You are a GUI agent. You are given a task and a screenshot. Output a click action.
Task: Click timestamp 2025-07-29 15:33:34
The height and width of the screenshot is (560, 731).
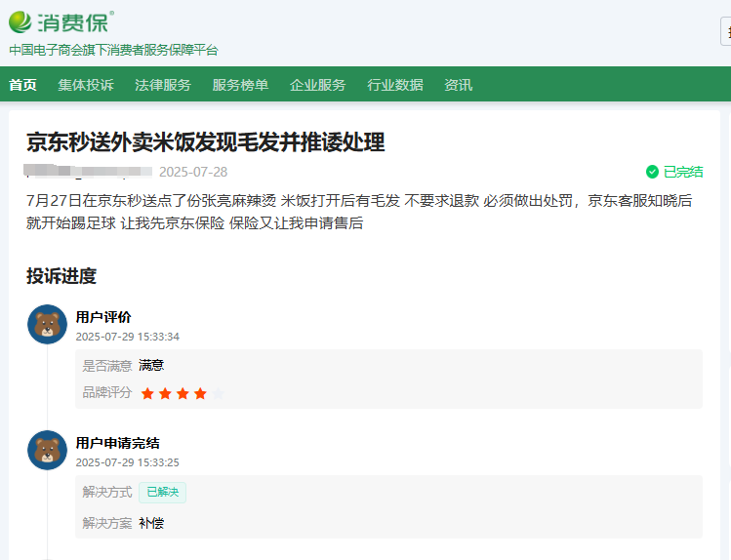(128, 337)
